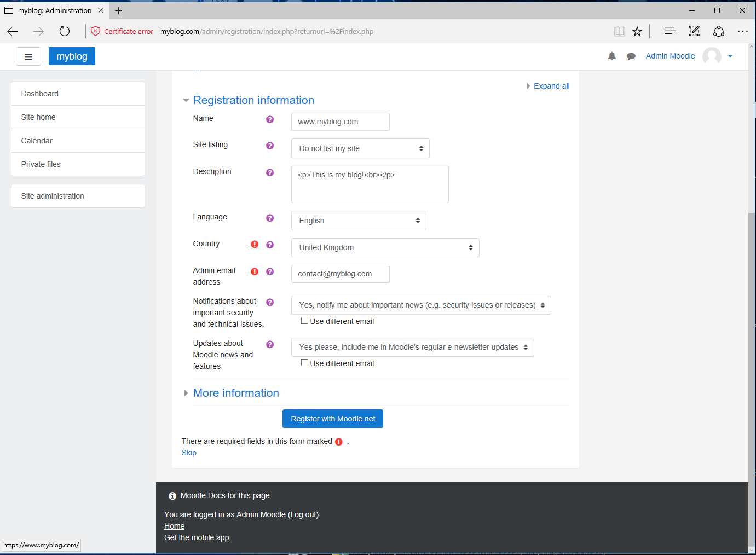Open Dashboard in the side navigation
Image resolution: width=756 pixels, height=555 pixels.
(x=78, y=94)
